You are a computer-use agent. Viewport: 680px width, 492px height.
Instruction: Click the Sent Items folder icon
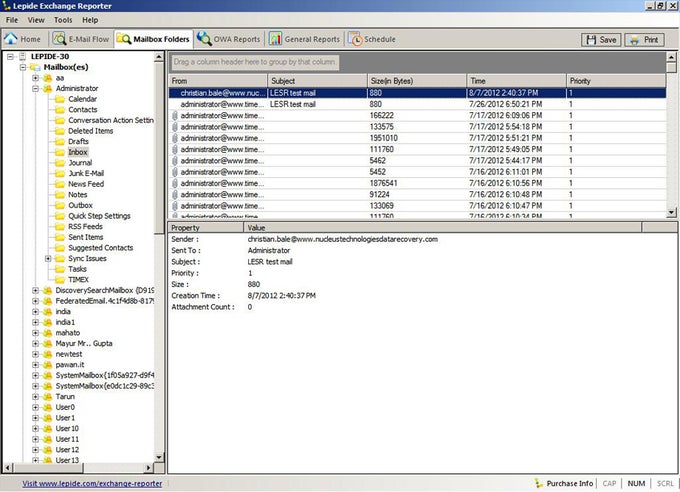click(60, 237)
